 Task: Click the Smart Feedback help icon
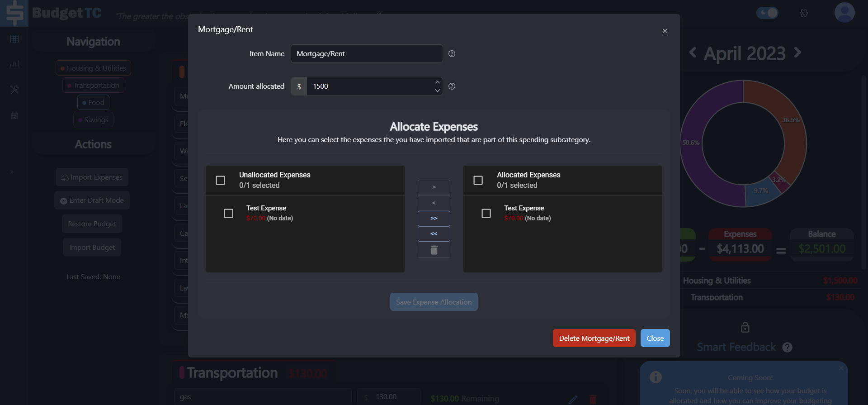click(x=787, y=348)
